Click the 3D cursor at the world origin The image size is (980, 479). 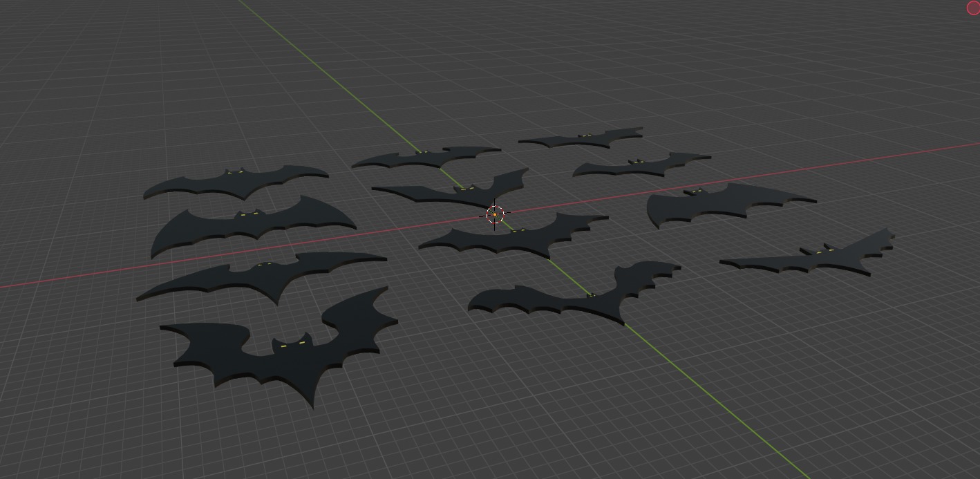(495, 215)
